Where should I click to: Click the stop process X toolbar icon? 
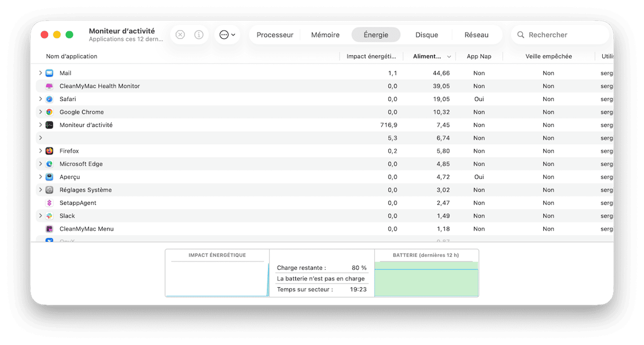point(180,34)
